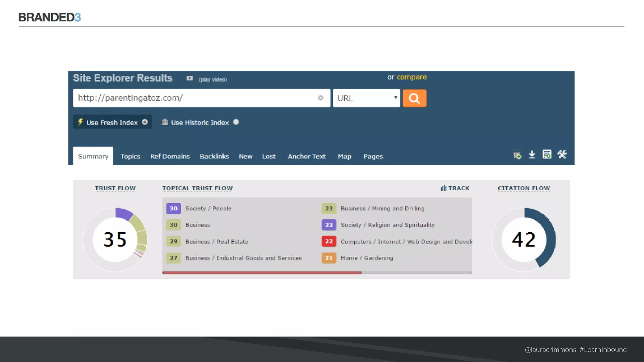Screen dimensions: 644x362
Task: Open the hammer and wrench tools icon
Action: pos(562,154)
